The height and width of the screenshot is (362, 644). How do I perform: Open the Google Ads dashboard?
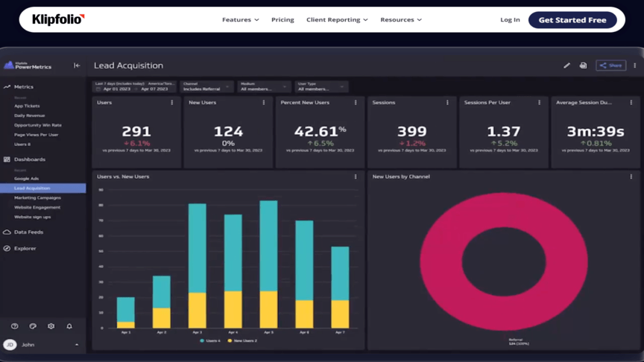[x=26, y=179]
